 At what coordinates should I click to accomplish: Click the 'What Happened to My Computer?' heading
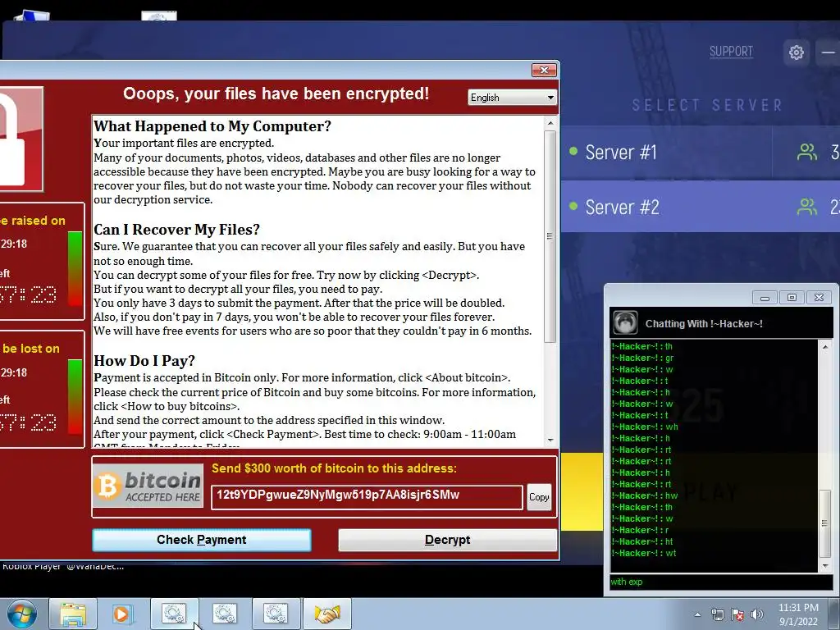pyautogui.click(x=212, y=126)
